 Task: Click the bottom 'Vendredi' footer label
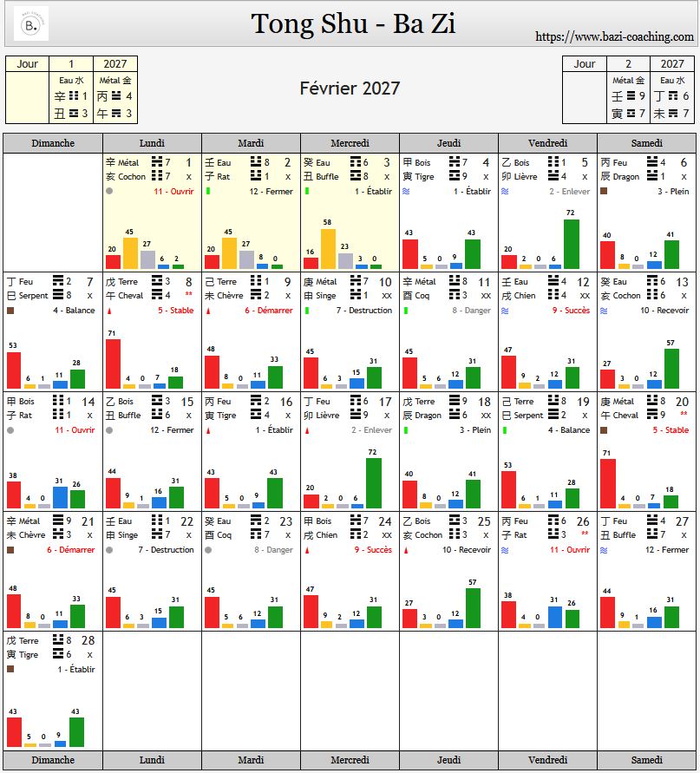(x=547, y=760)
